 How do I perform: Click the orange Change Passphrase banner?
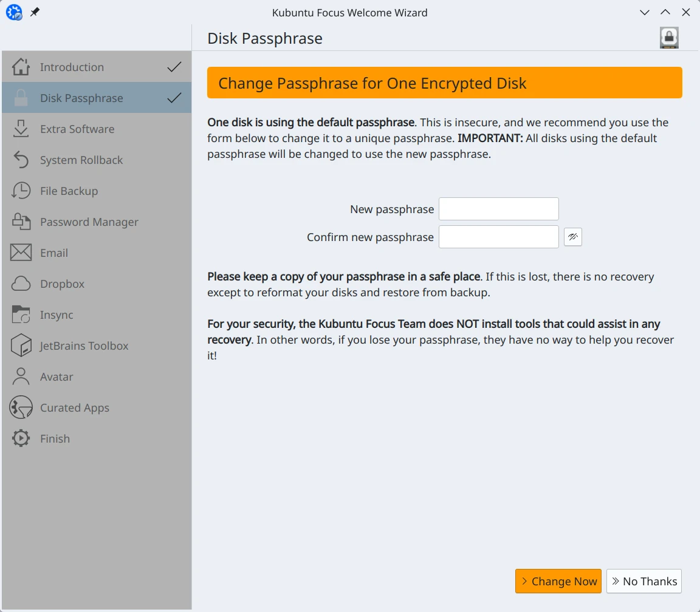point(445,83)
